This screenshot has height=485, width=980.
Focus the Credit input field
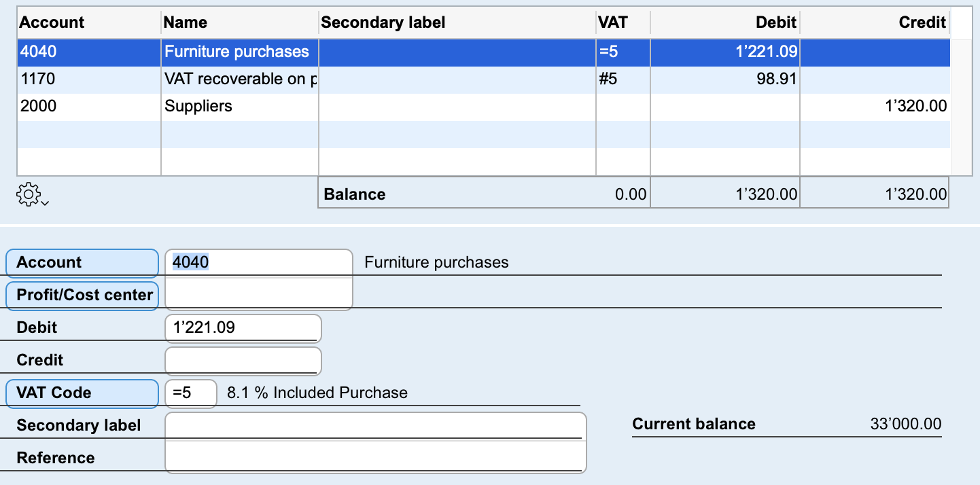point(243,361)
